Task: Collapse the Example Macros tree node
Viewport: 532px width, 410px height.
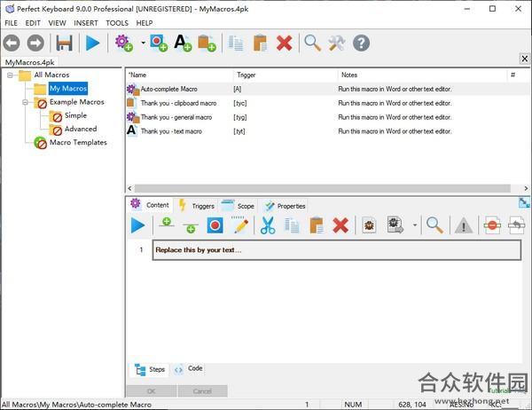Action: [x=26, y=102]
